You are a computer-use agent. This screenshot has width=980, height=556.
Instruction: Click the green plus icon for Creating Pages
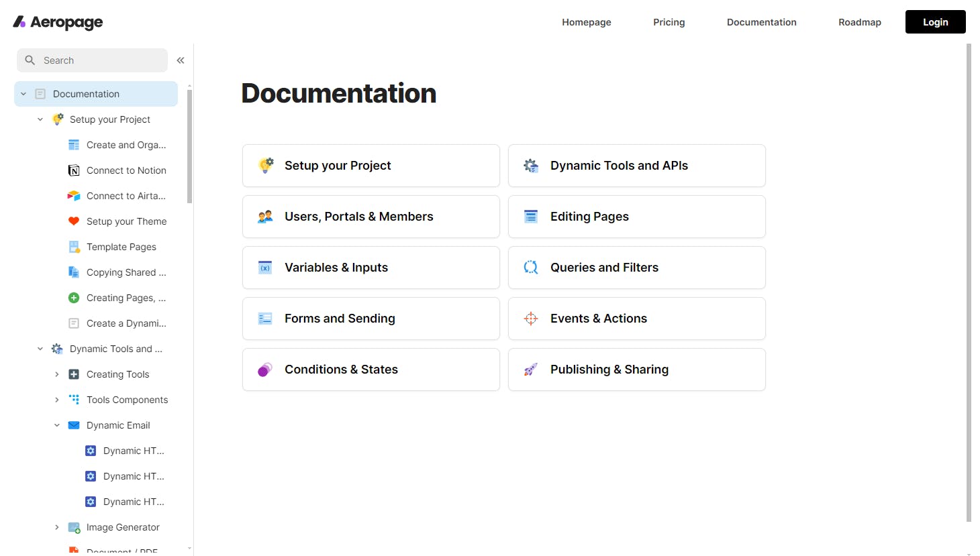74,298
